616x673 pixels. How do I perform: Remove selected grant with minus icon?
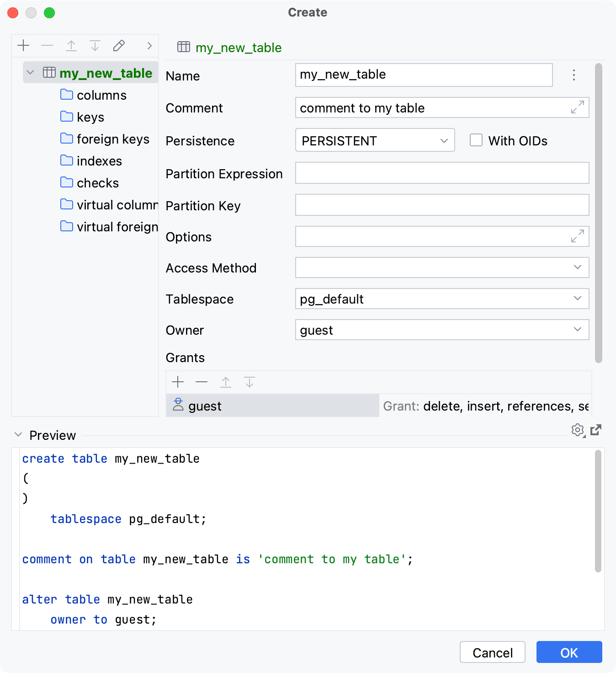(x=202, y=382)
